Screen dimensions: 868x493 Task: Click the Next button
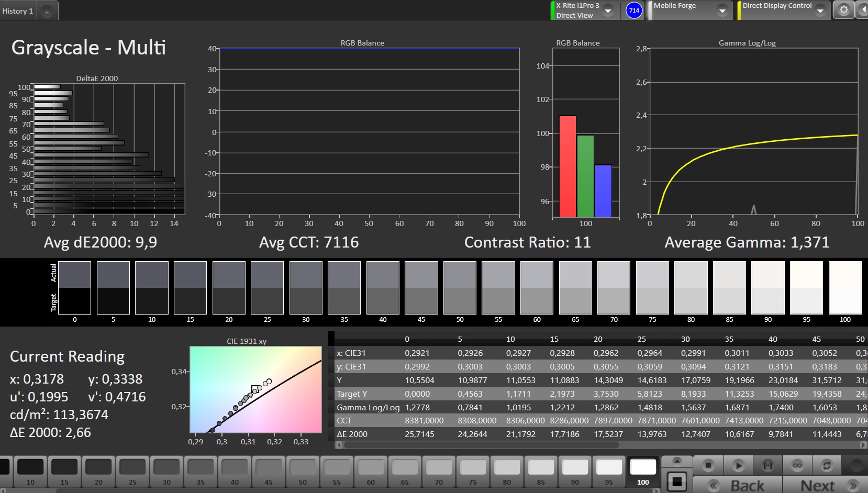point(827,485)
